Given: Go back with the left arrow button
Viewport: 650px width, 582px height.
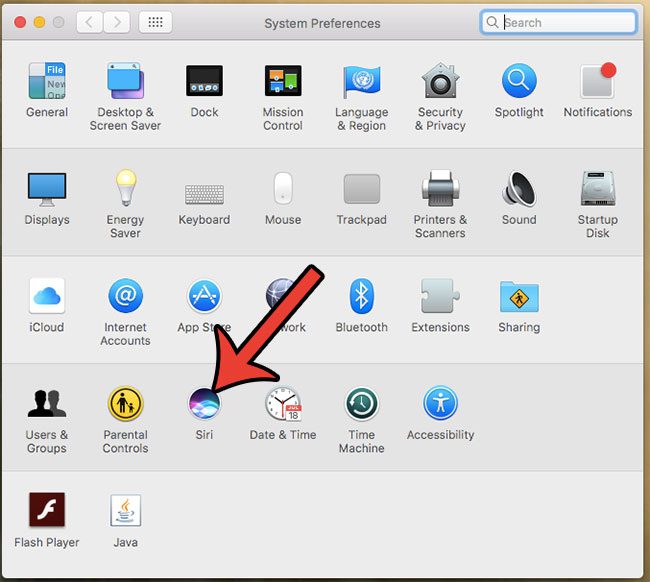Looking at the screenshot, I should pos(89,22).
